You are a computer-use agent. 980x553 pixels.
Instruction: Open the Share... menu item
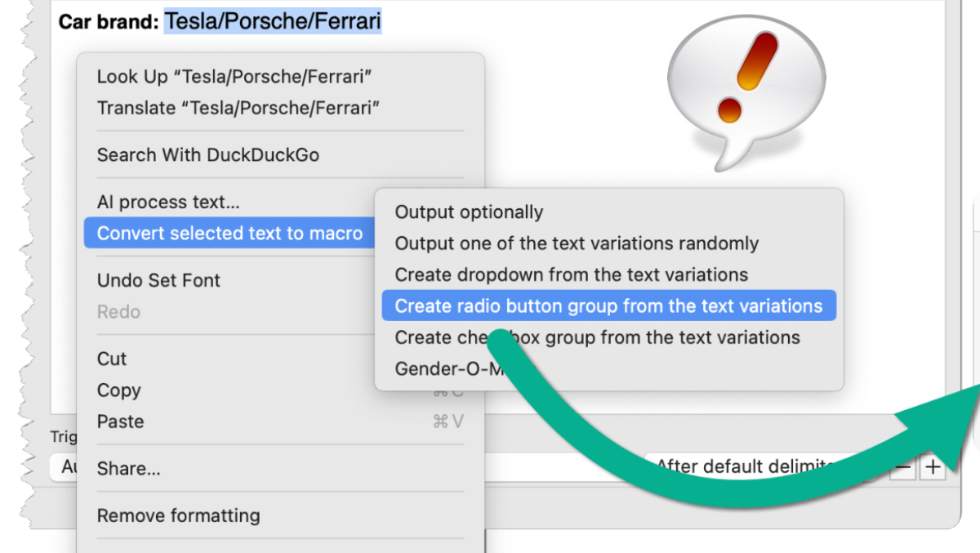(x=128, y=468)
